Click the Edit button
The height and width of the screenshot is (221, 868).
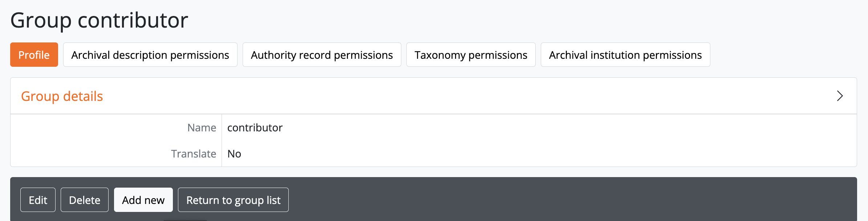pos(38,200)
